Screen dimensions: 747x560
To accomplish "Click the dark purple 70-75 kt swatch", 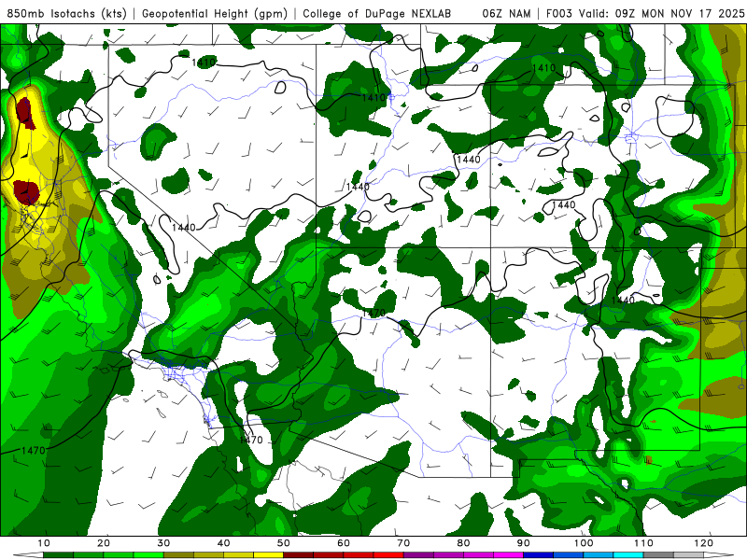I will pos(418,554).
